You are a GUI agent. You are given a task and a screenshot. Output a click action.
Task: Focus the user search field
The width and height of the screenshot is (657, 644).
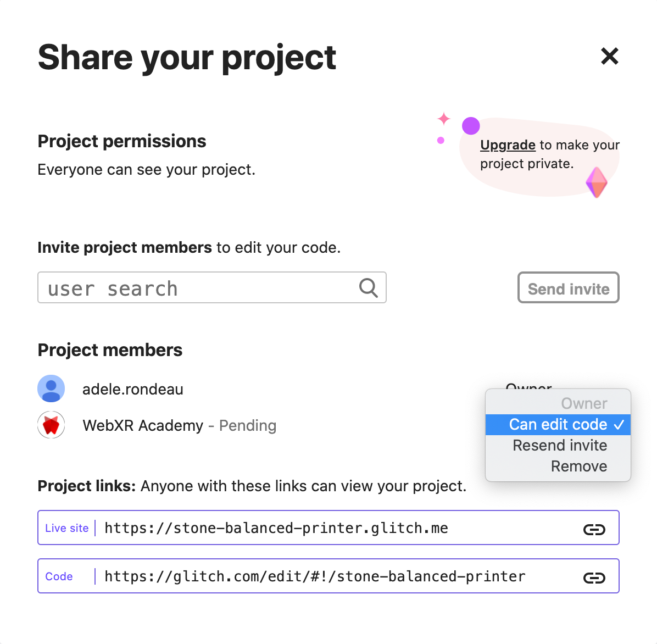pyautogui.click(x=198, y=288)
